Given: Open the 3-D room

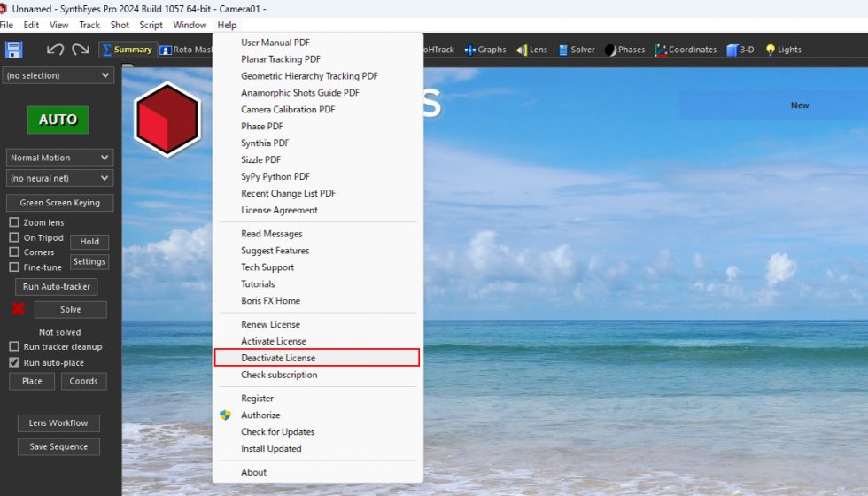Looking at the screenshot, I should pos(740,50).
